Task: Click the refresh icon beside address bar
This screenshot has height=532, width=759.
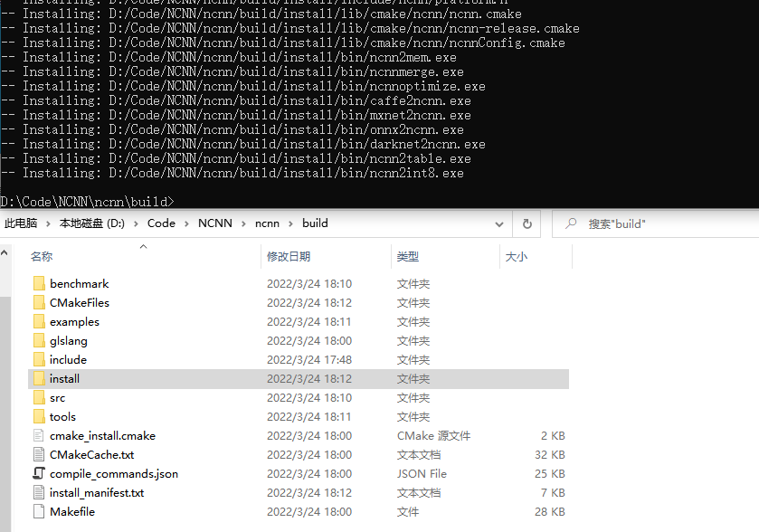Action: (527, 223)
